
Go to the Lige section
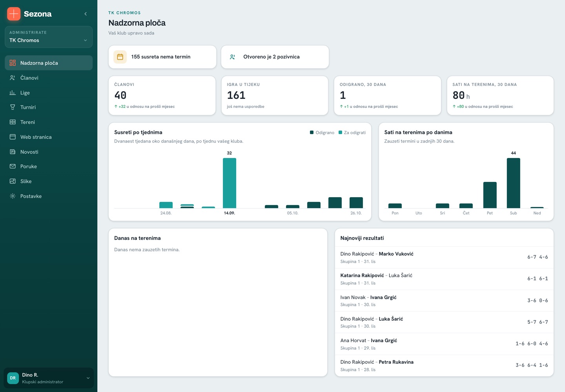coord(49,93)
